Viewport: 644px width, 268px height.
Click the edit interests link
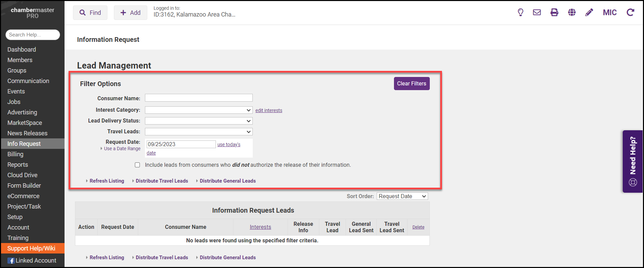[x=269, y=110]
